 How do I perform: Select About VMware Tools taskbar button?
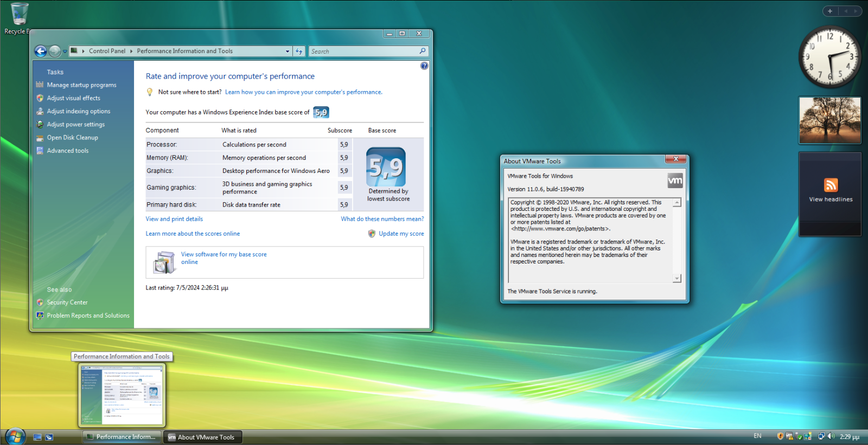tap(202, 437)
